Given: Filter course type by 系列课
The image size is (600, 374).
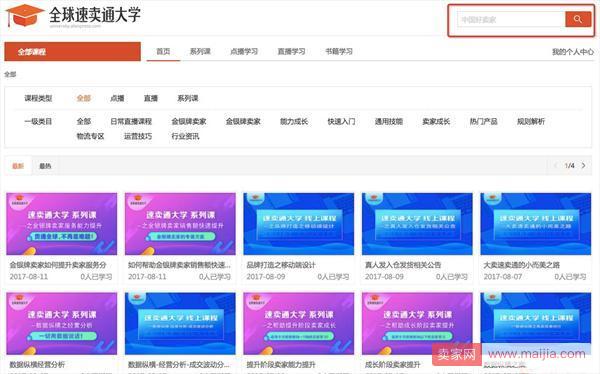Looking at the screenshot, I should (188, 98).
